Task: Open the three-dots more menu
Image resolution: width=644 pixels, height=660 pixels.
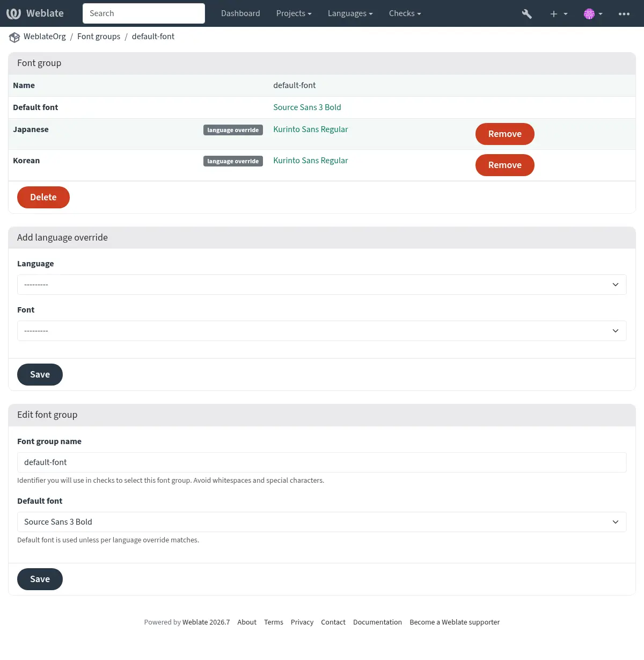Action: tap(624, 13)
